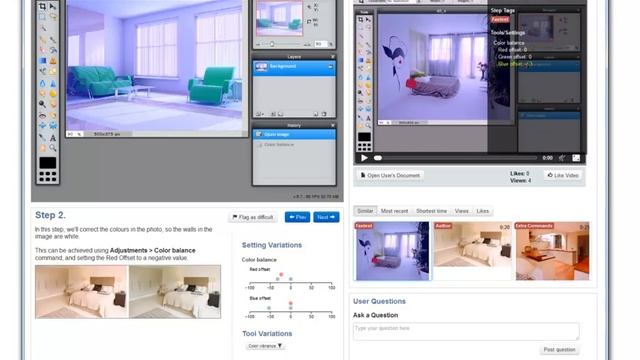640x360 pixels.
Task: Select Color balance history state
Action: coord(294,145)
